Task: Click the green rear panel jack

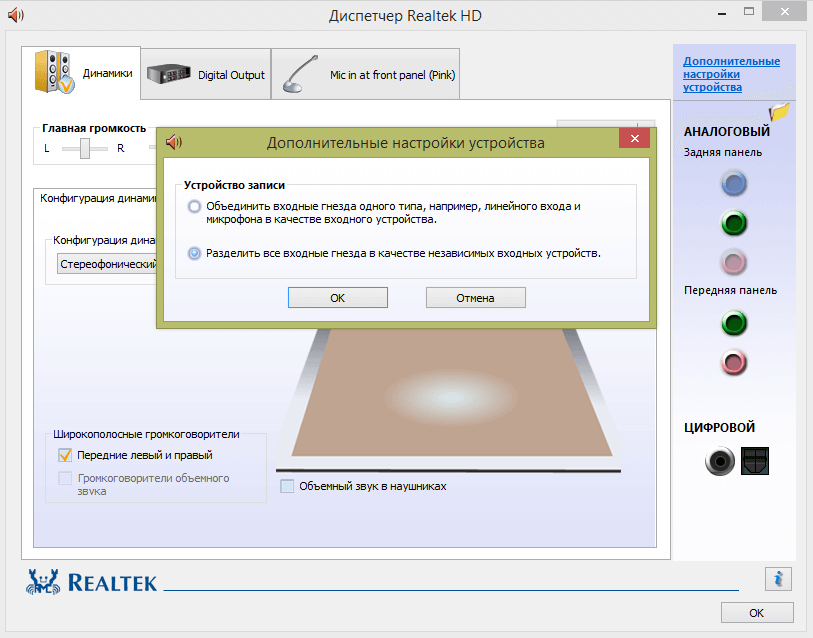Action: coord(734,222)
